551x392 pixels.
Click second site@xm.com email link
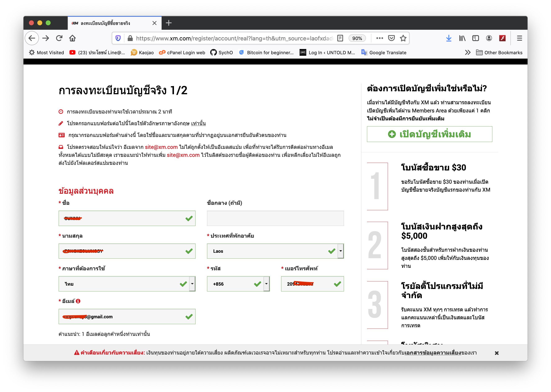(x=183, y=155)
